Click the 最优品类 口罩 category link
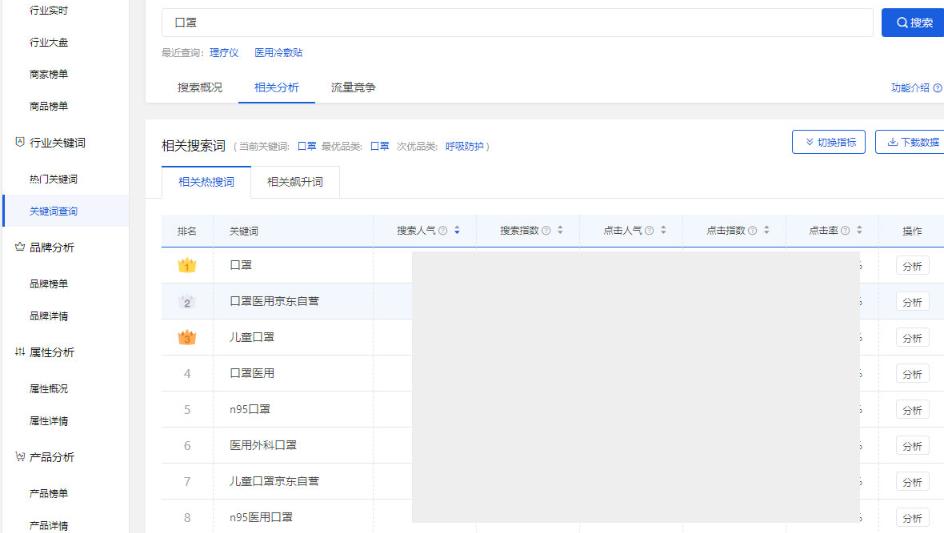The image size is (944, 533). (x=379, y=146)
